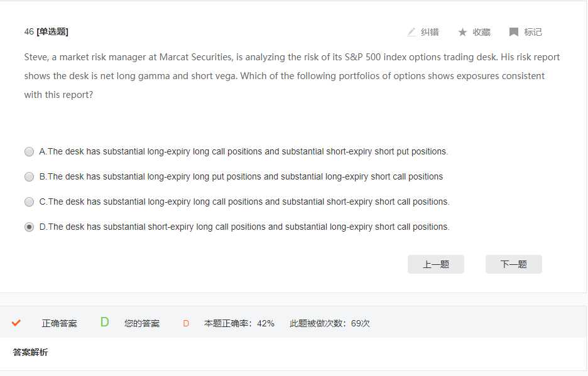Screen dimensions: 588x376
Task: Click the 本题正确率 42% statistic
Action: [x=239, y=323]
